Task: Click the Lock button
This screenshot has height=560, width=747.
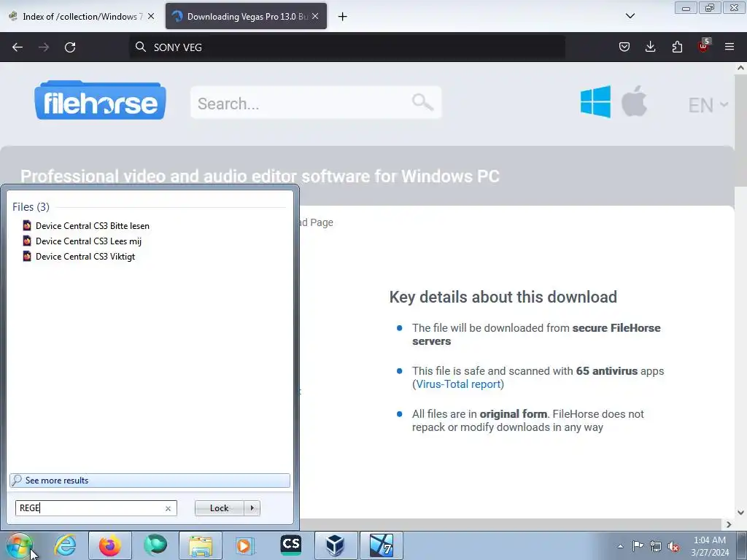Action: (x=220, y=508)
